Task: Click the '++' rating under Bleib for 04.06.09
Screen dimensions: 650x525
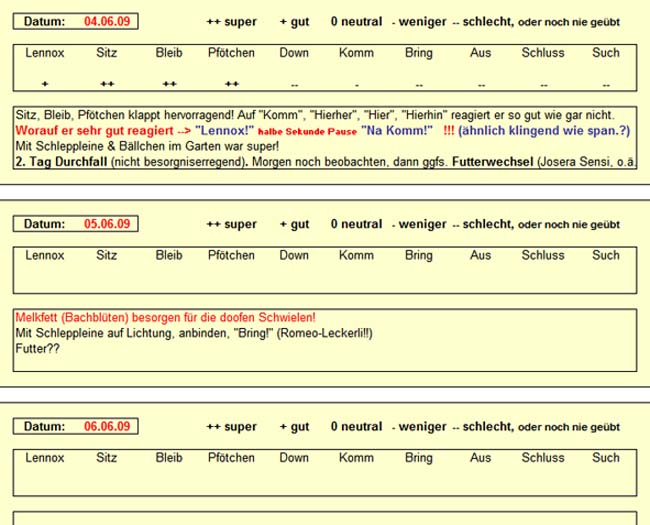Action: coord(169,84)
